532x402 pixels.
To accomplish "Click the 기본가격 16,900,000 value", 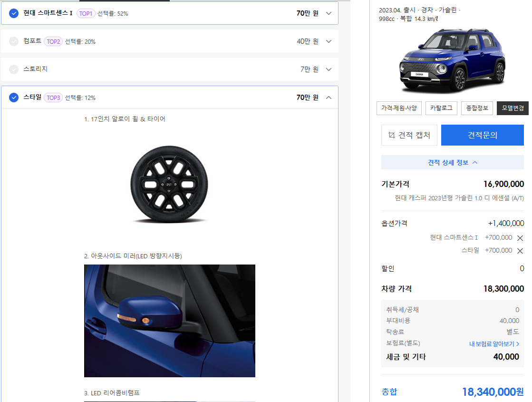I will coord(503,184).
